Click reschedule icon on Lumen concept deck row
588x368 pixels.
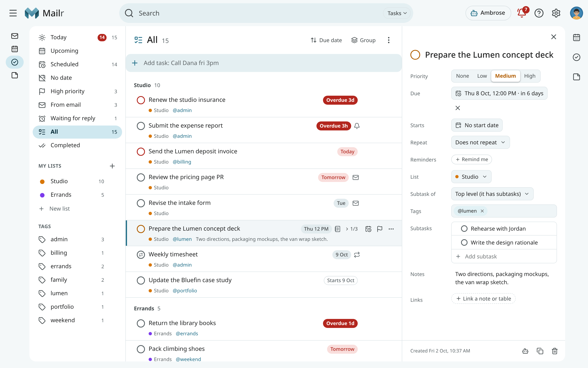coord(368,229)
